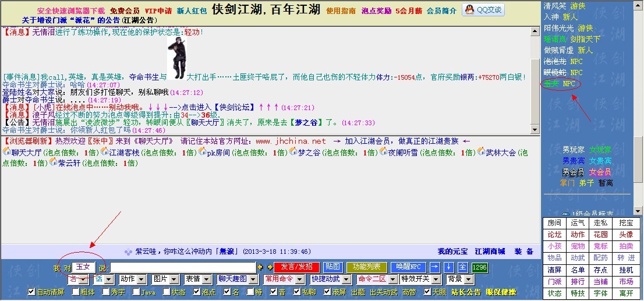Expand the 命令二区 dropdown
Image resolution: width=644 pixels, height=301 pixels.
[x=377, y=279]
